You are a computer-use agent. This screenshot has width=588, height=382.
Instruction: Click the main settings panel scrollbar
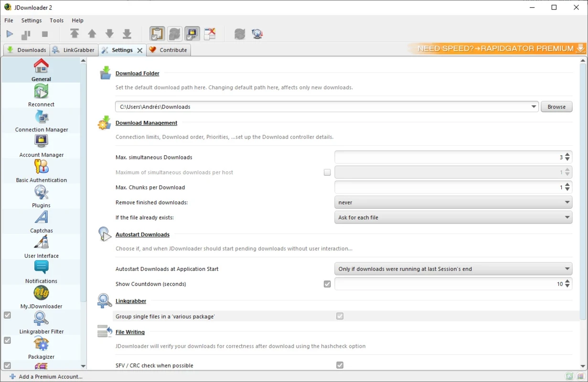click(583, 191)
